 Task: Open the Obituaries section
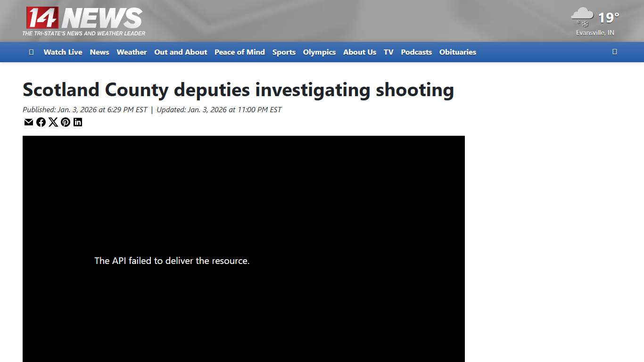[457, 52]
